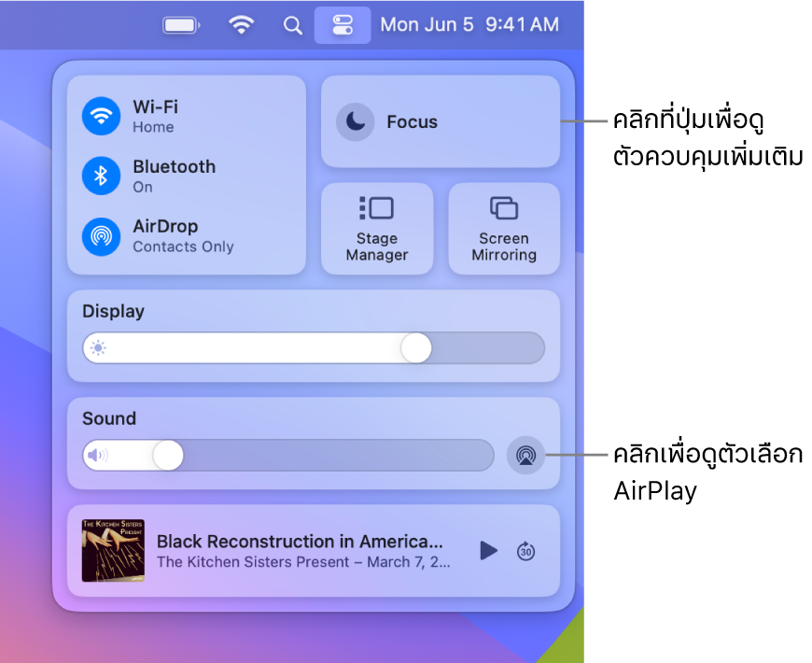Click Contacts Only under AirDrop
Screen dimensions: 812x663
pyautogui.click(x=183, y=247)
